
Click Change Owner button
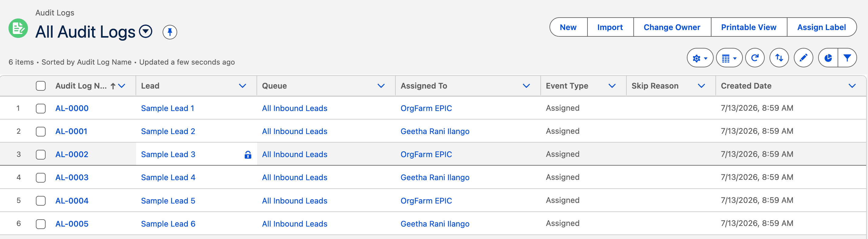(x=672, y=27)
